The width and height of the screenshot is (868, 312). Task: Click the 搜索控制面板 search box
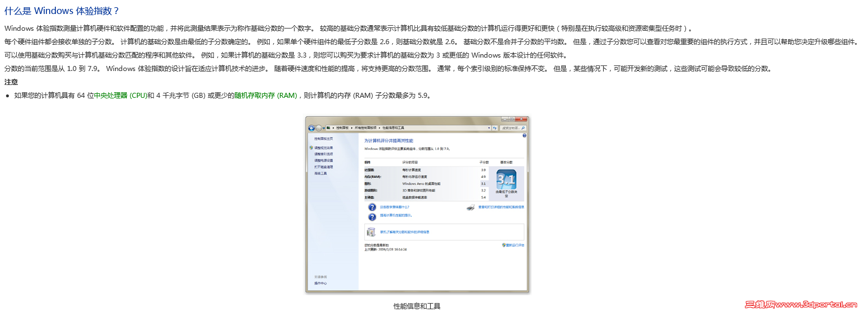(x=513, y=128)
